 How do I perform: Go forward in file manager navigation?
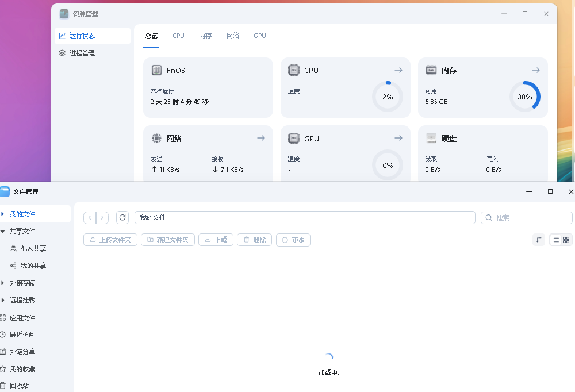102,217
